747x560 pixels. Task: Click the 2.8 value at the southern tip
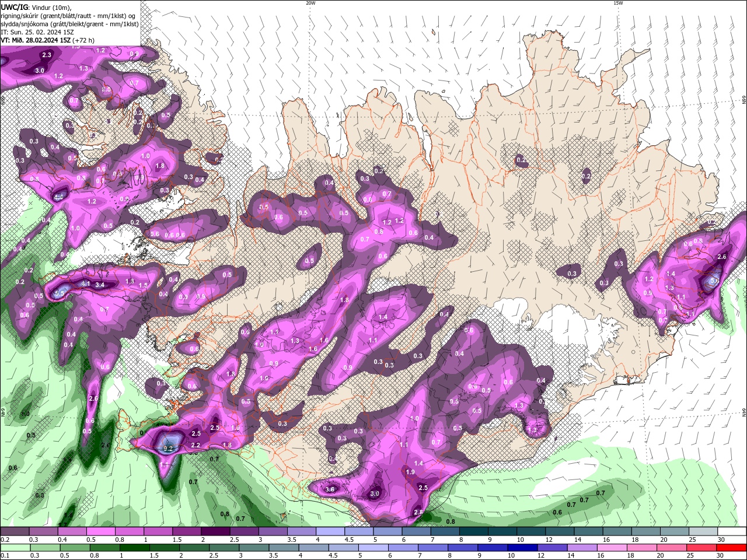point(418,512)
